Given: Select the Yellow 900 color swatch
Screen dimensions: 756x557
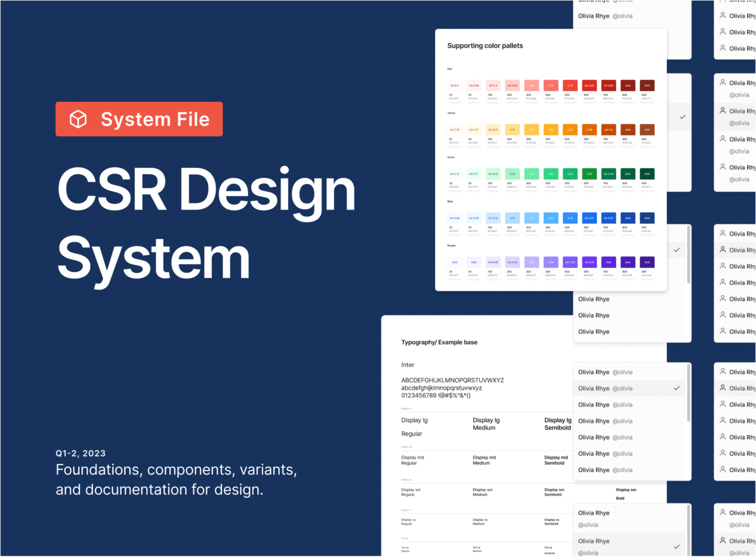Looking at the screenshot, I should 647,130.
